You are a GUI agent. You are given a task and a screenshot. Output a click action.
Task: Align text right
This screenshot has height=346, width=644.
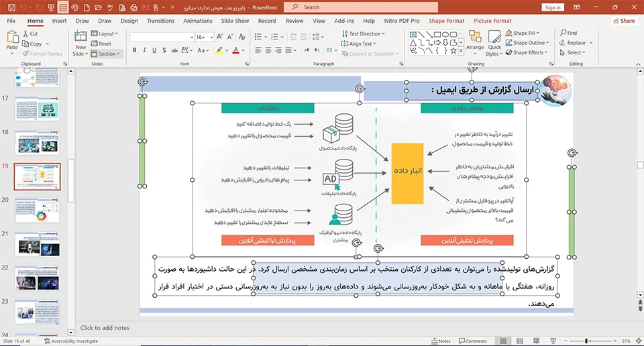(278, 50)
